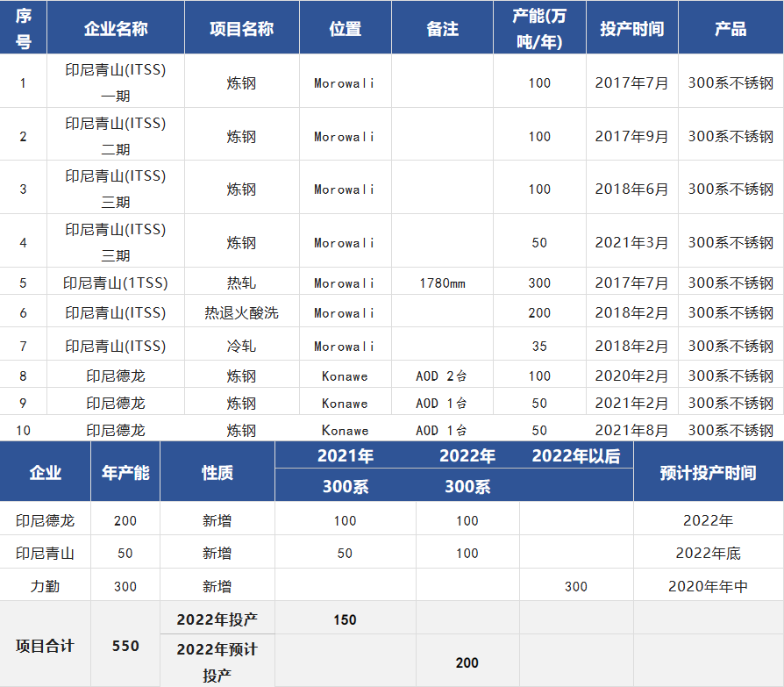Select the 投产时间 column header in the top table

(631, 29)
